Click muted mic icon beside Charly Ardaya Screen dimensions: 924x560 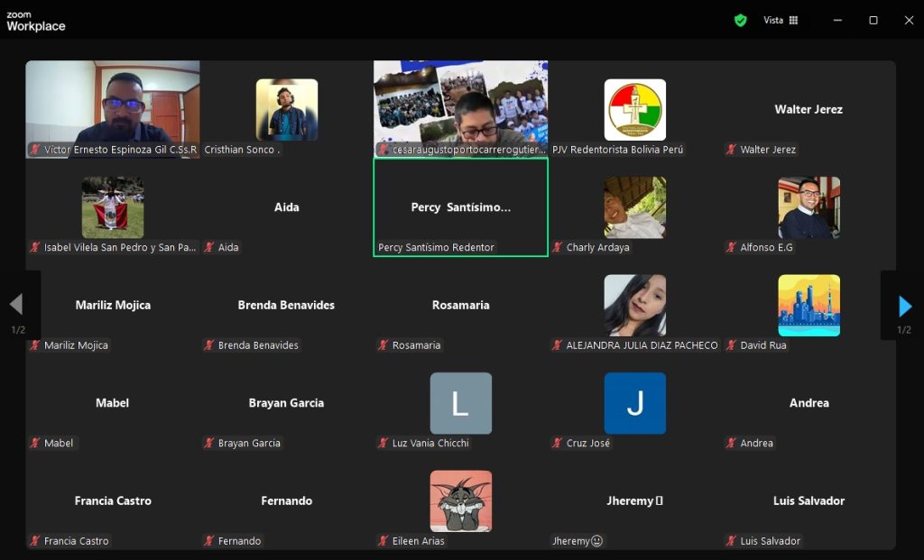[558, 247]
